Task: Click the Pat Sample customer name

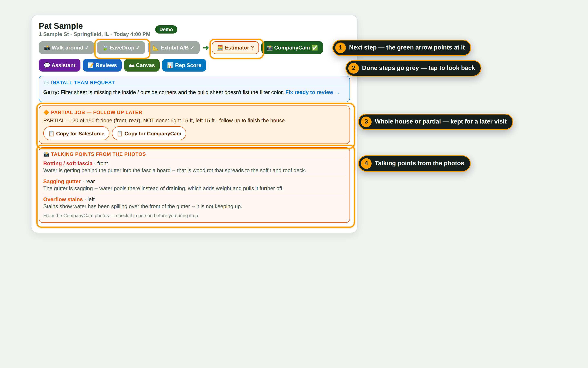Action: 61,26
